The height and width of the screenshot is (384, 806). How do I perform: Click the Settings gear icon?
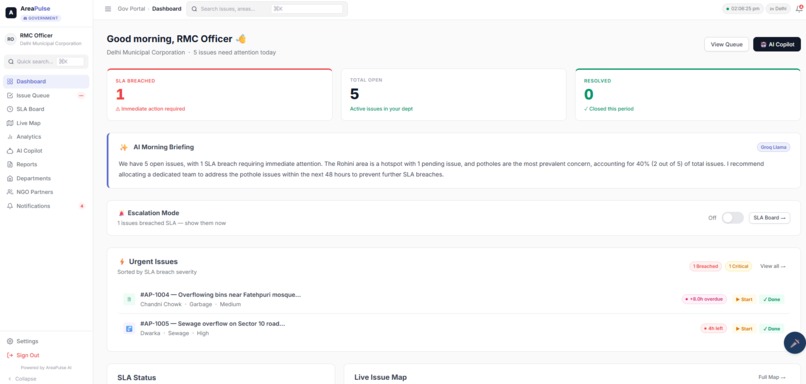(x=10, y=341)
